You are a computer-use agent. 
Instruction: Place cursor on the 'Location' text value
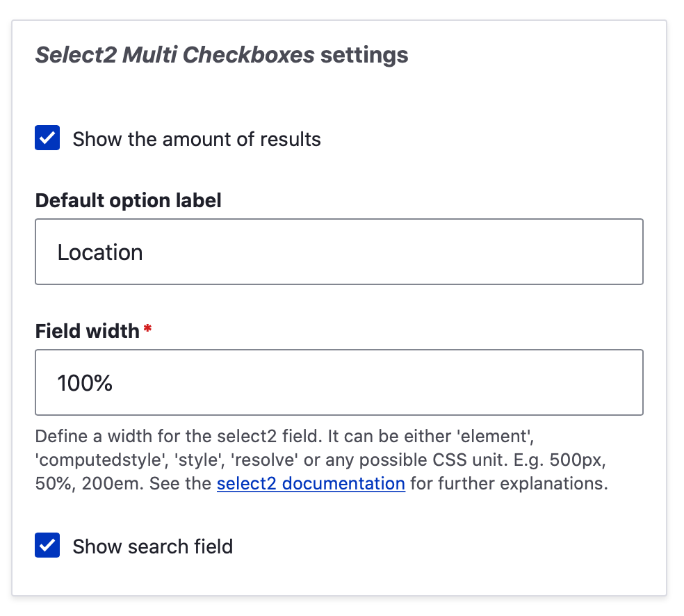tap(100, 252)
